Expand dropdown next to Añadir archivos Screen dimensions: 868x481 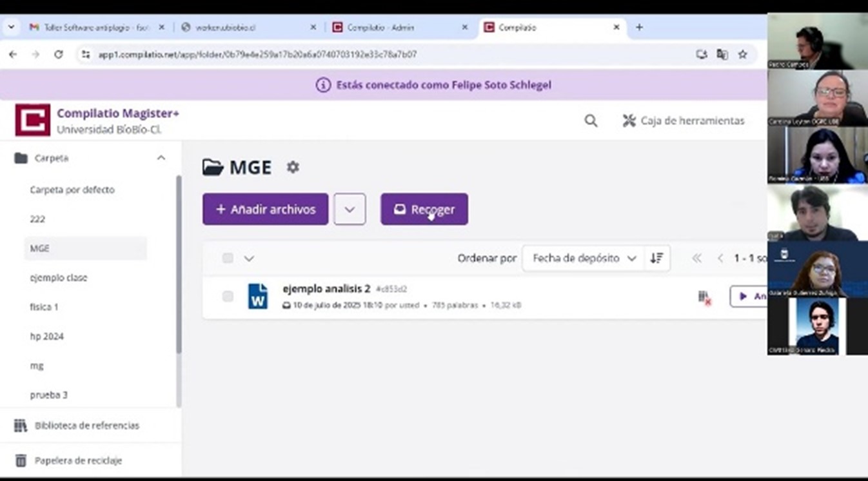pyautogui.click(x=350, y=209)
